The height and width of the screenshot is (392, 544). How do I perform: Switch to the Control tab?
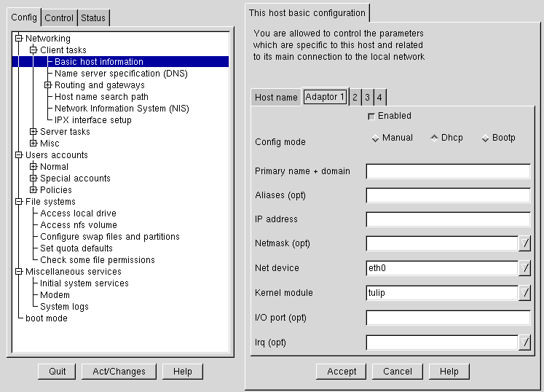[x=59, y=18]
